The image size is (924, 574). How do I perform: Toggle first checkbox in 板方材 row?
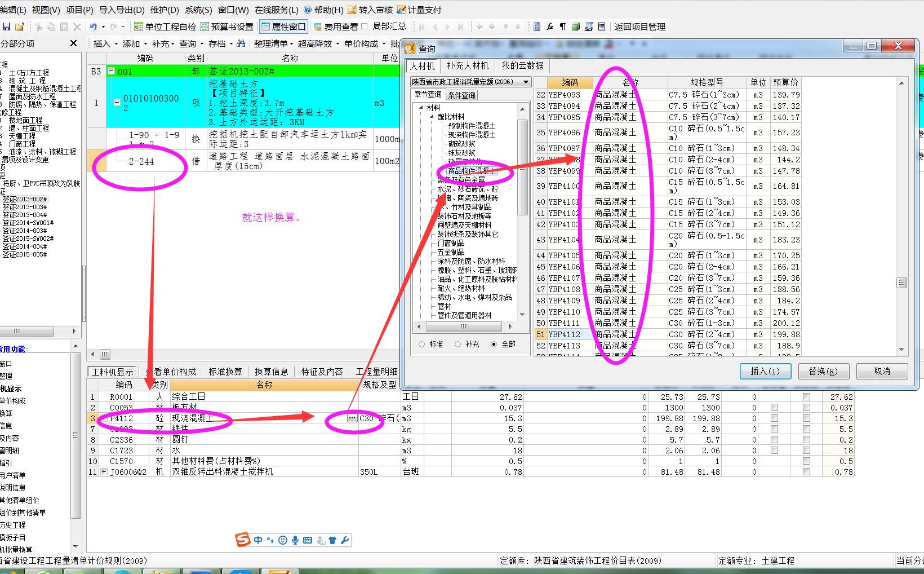774,408
